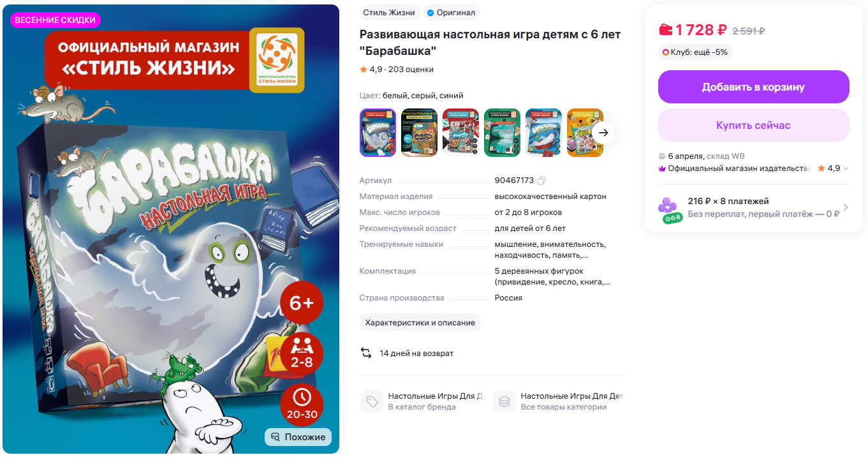Select the orange last thumbnail variant
Image resolution: width=868 pixels, height=460 pixels.
pyautogui.click(x=585, y=133)
